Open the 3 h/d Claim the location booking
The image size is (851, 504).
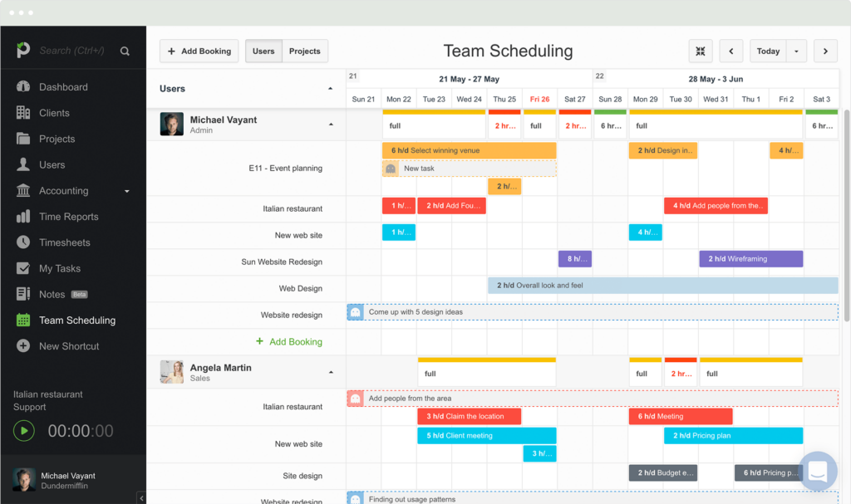point(469,416)
